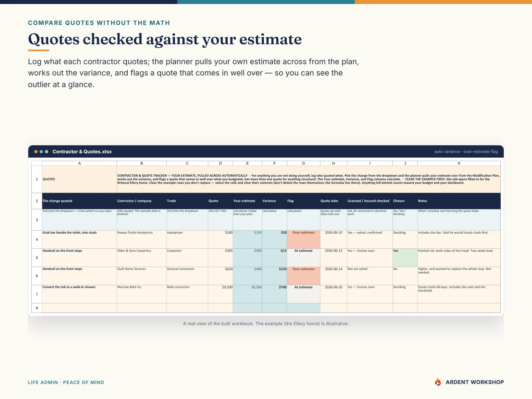The width and height of the screenshot is (532, 399).
Task: Click 'Alder & Sons Carpentry' cell
Action: pos(142,258)
